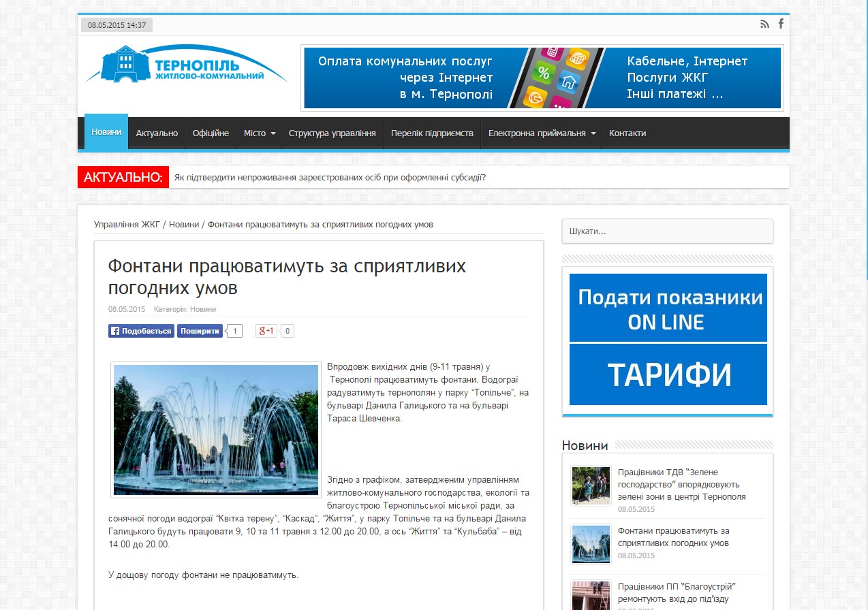
Task: Click the Google +1 button
Action: tap(266, 331)
